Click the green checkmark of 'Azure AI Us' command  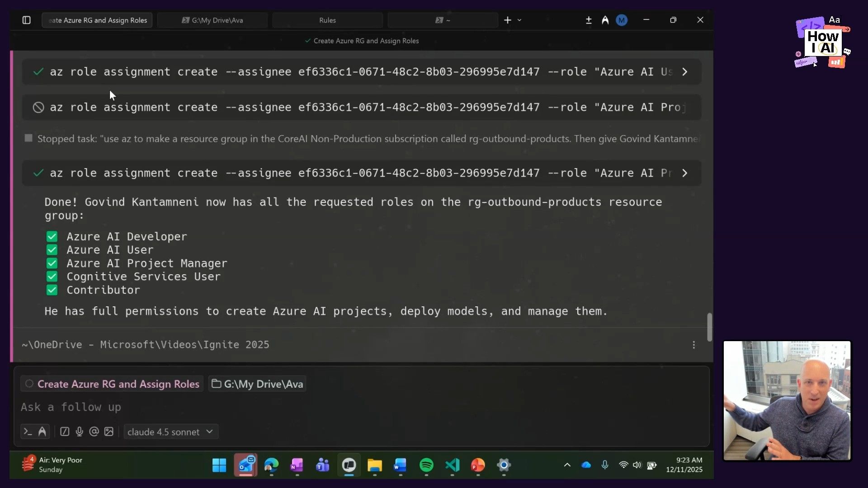point(38,72)
